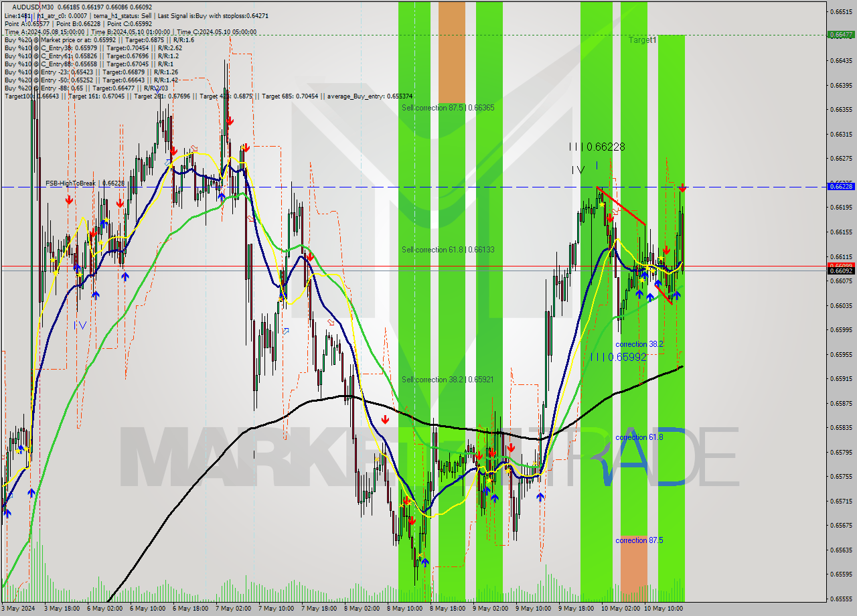This screenshot has height=616, width=857.
Task: Click the 0.66435 price axis label
Action: [841, 60]
